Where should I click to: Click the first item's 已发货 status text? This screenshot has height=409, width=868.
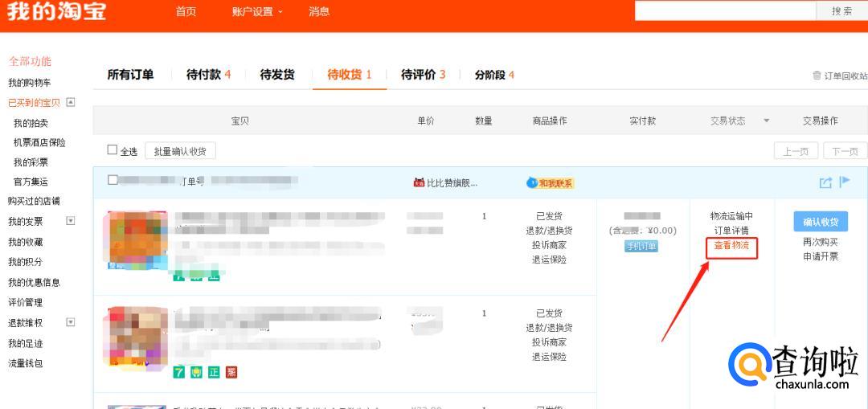pos(549,216)
